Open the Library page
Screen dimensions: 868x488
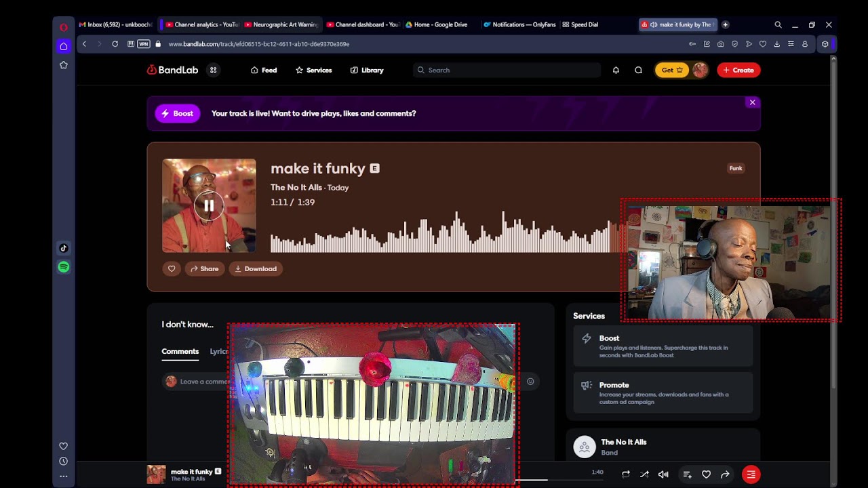click(367, 70)
